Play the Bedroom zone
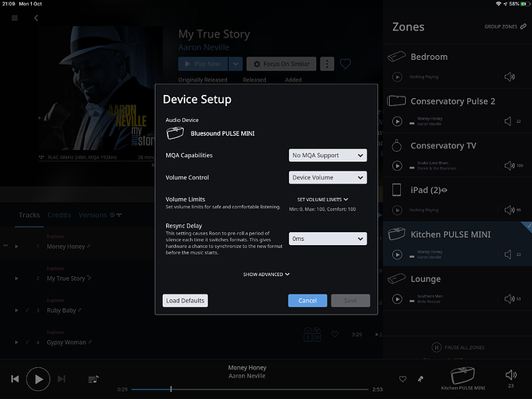The height and width of the screenshot is (399, 532). (x=397, y=77)
